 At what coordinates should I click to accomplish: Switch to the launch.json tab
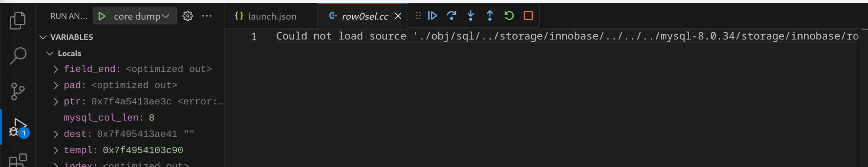(x=272, y=16)
